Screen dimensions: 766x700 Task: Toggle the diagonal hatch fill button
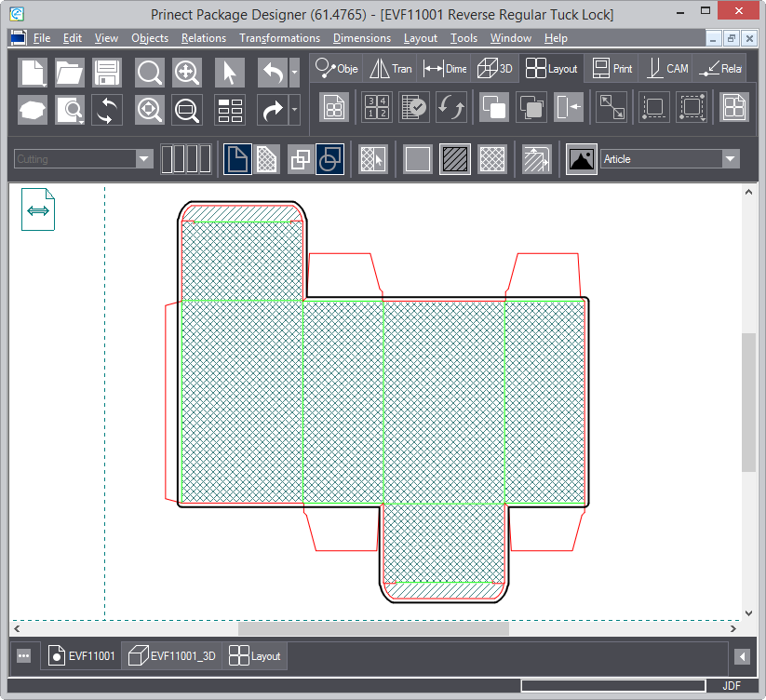[455, 159]
